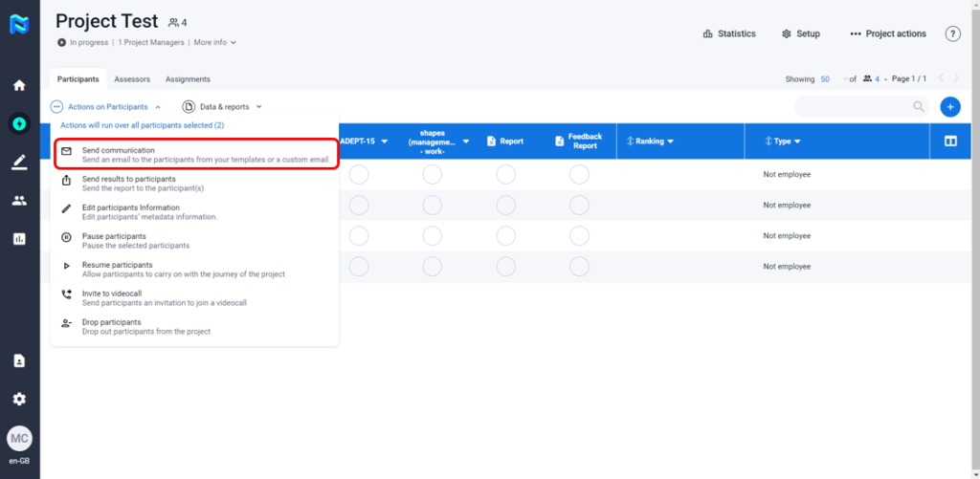Expand the More info chevron
Screen dimensions: 980x479
click(215, 42)
